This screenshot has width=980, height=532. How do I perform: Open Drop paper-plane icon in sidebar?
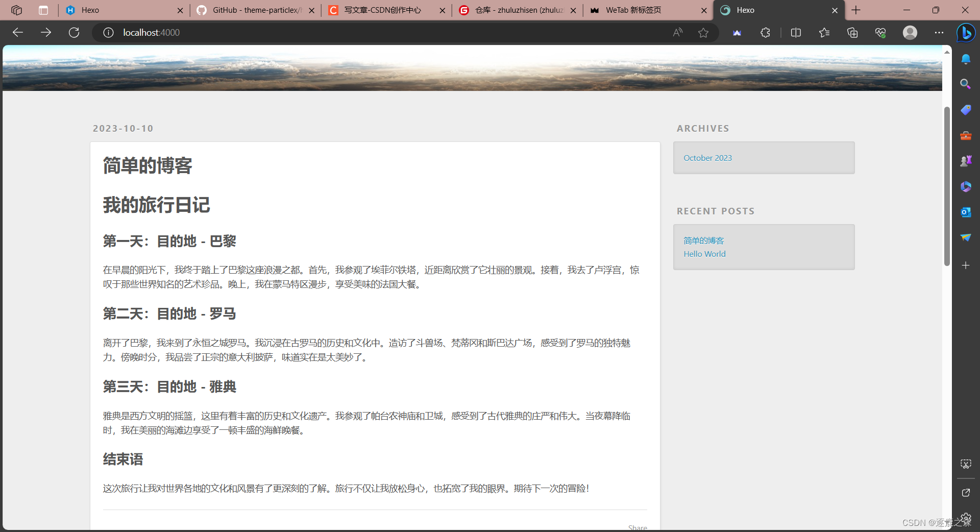tap(966, 238)
